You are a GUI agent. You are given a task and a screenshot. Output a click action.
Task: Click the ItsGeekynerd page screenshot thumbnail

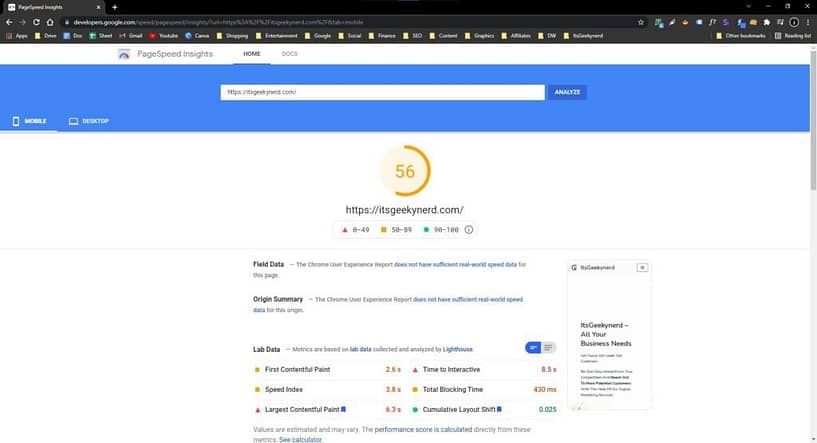[609, 335]
